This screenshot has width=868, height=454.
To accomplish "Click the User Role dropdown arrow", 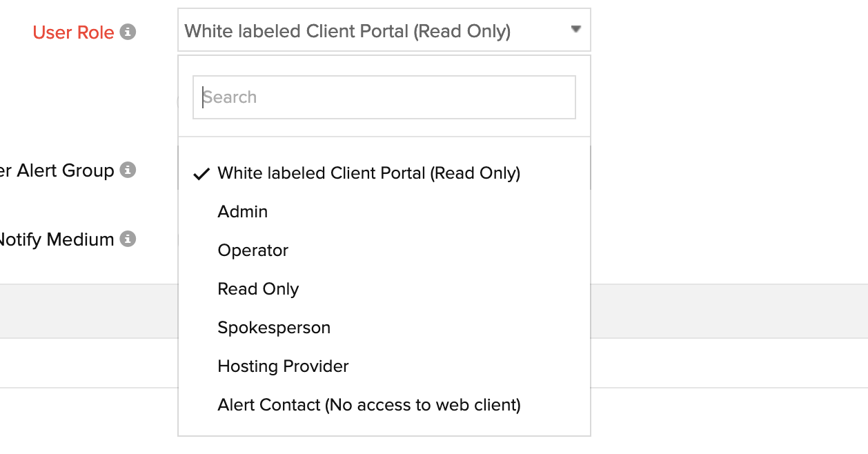I will click(x=576, y=30).
